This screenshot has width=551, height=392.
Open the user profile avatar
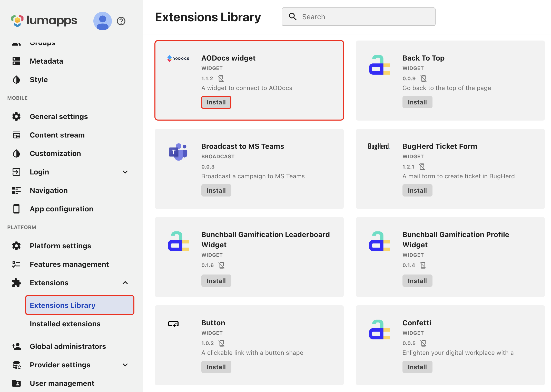tap(102, 21)
